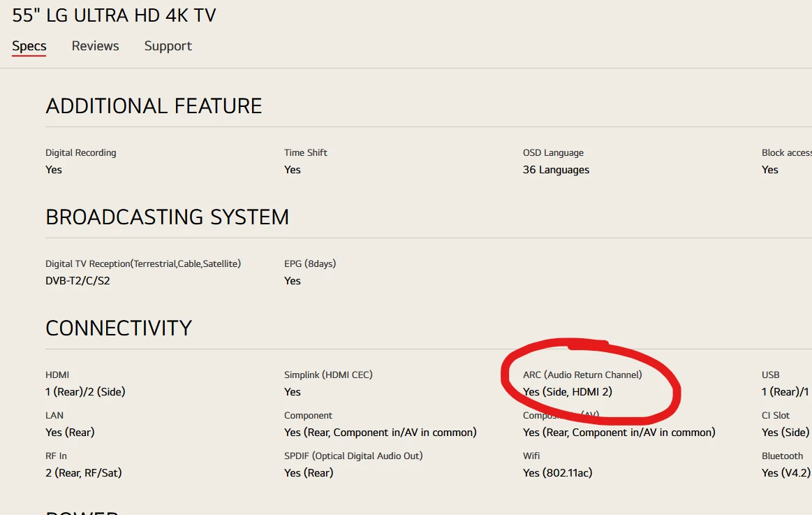This screenshot has height=515, width=812.
Task: Switch to the Reviews tab
Action: click(x=95, y=46)
